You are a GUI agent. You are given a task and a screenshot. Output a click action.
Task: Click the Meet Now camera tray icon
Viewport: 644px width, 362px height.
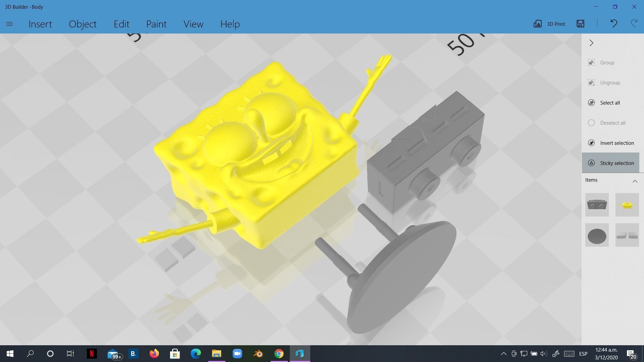pyautogui.click(x=514, y=354)
